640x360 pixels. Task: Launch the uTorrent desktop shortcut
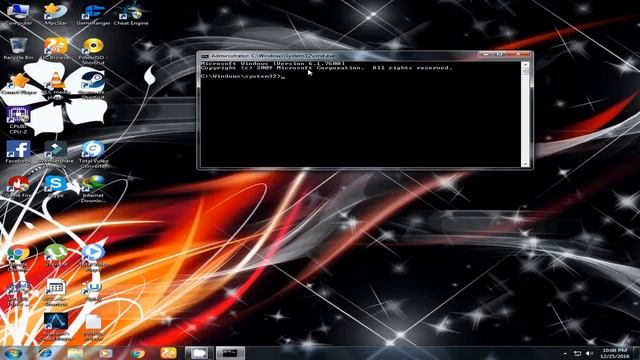point(56,256)
